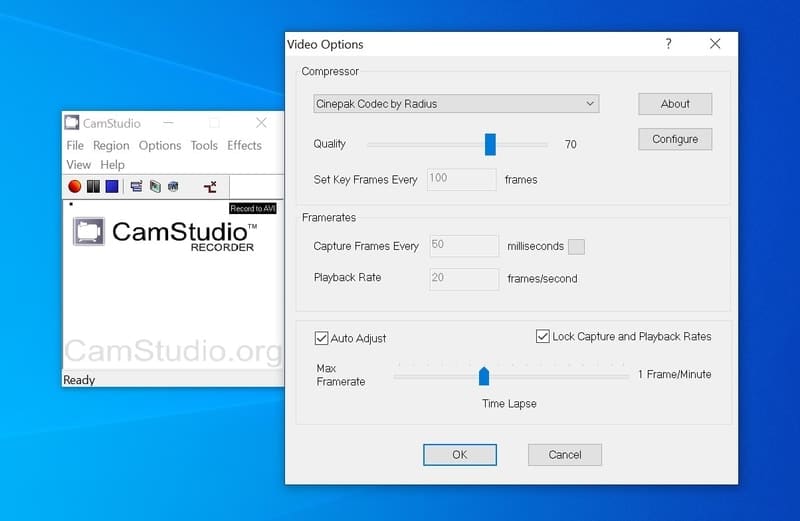
Task: Click the Max Framerate slider handle
Action: (484, 377)
